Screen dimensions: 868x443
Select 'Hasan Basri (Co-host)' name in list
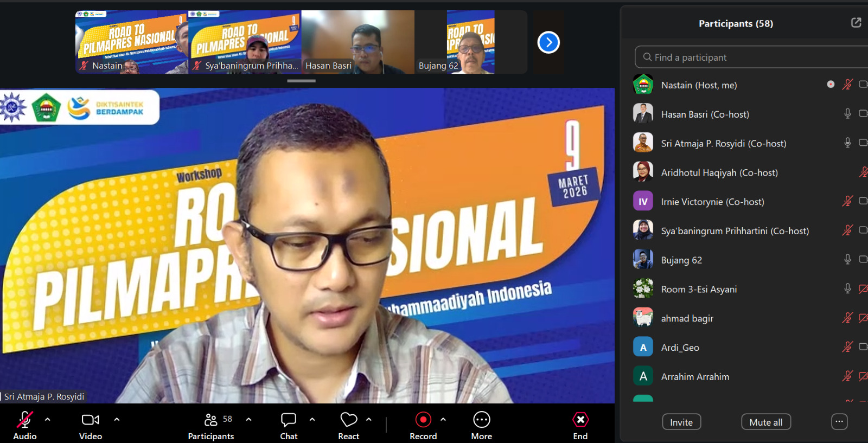tap(705, 114)
